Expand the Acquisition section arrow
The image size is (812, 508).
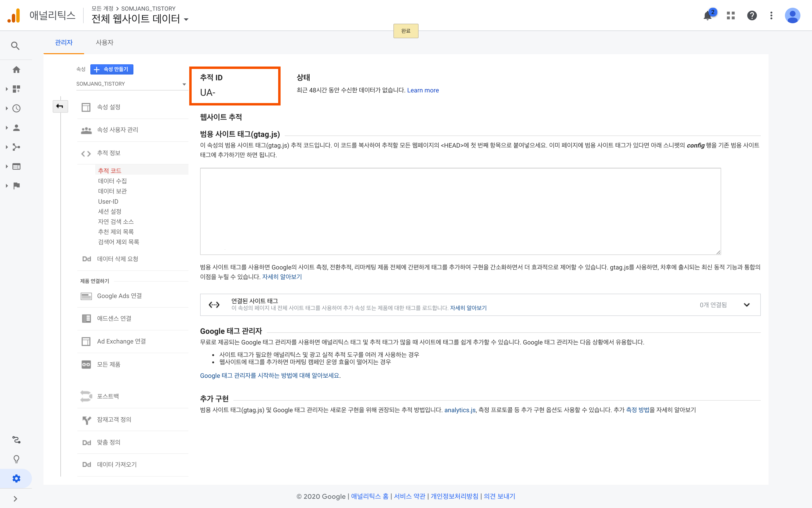pos(7,147)
